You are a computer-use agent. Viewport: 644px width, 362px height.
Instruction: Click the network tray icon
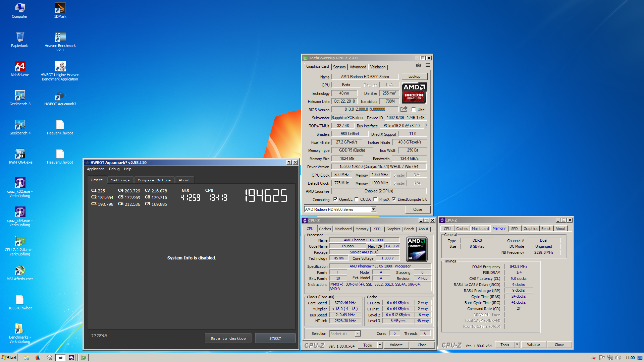(610, 358)
